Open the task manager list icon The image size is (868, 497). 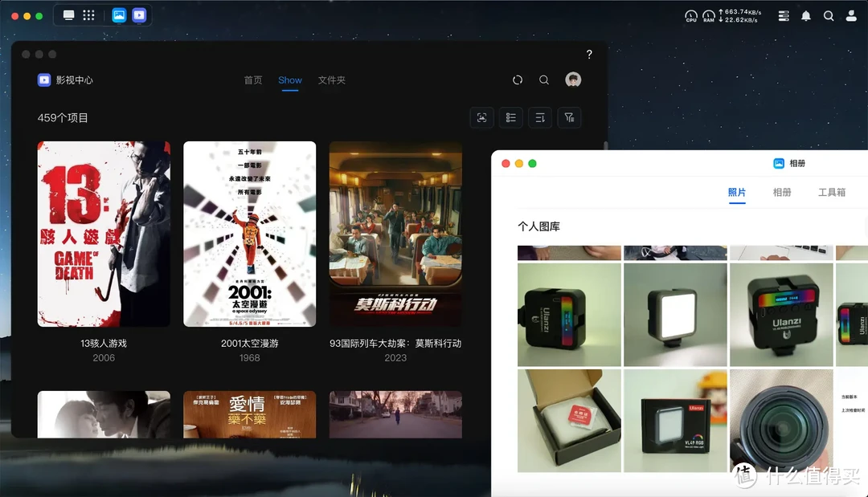click(784, 16)
